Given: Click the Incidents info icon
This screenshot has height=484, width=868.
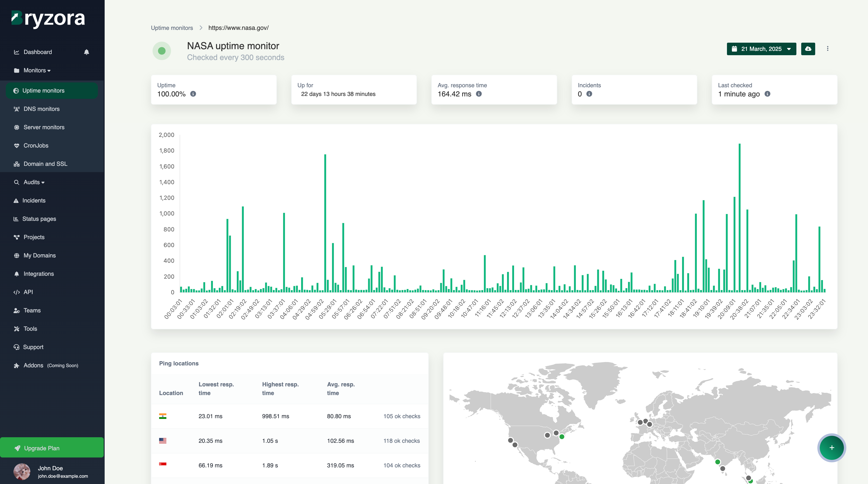Looking at the screenshot, I should [589, 94].
